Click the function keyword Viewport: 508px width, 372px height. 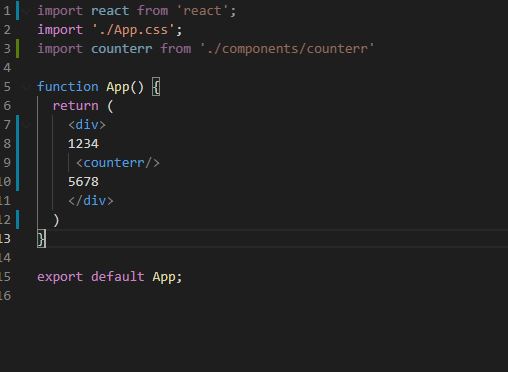(x=68, y=87)
